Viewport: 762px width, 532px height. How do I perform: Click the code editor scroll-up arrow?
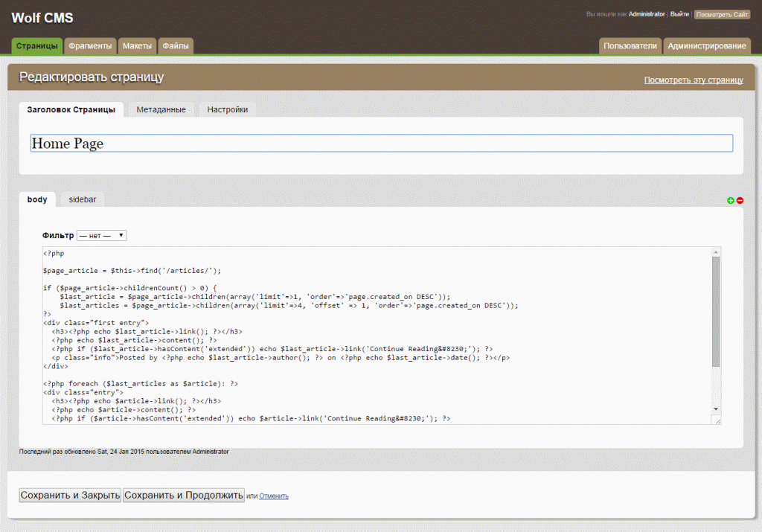(716, 251)
